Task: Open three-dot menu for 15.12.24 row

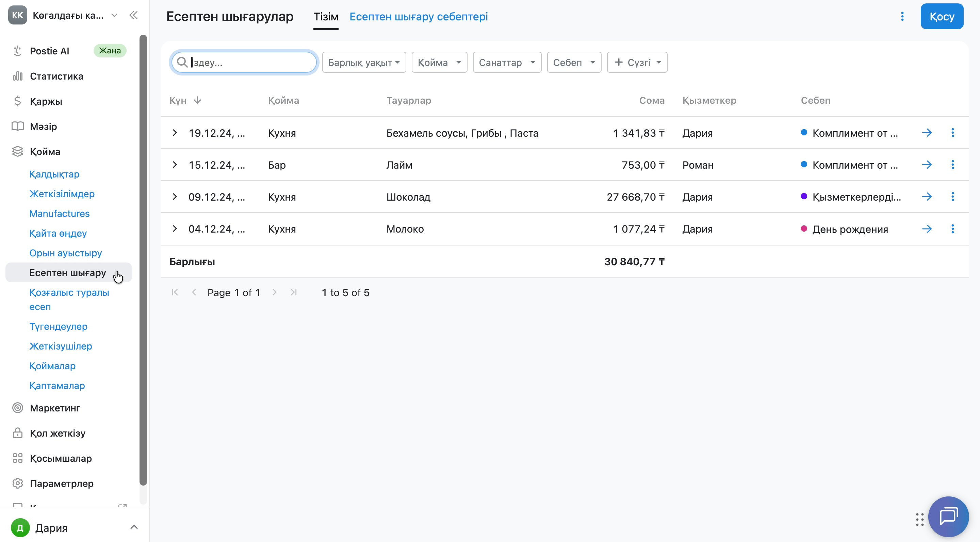Action: click(x=953, y=165)
